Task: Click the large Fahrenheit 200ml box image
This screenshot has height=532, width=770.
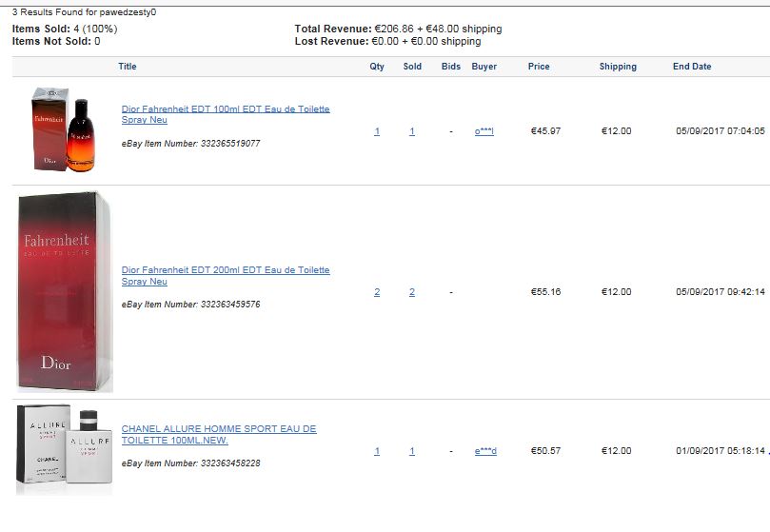Action: (x=65, y=292)
